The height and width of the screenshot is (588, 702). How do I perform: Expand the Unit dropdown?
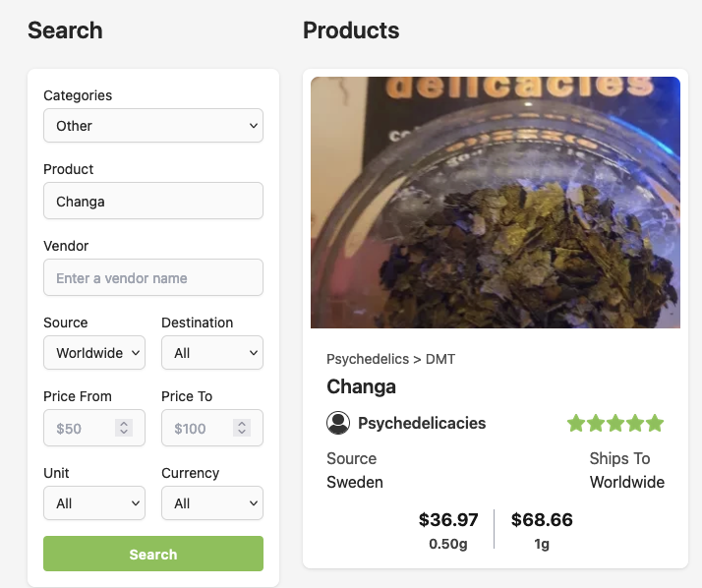[94, 503]
